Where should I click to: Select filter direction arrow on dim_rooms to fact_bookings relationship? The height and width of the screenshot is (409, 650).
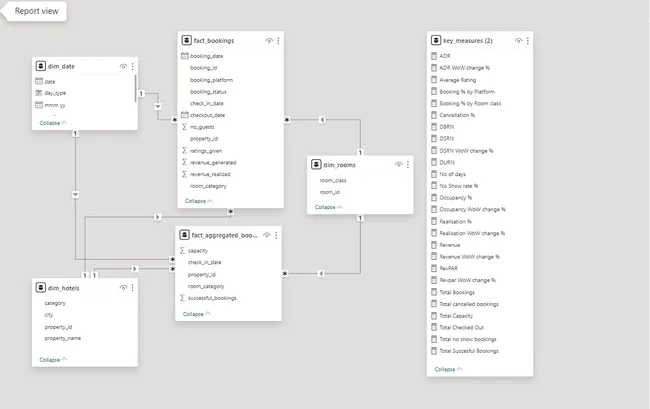tap(322, 120)
